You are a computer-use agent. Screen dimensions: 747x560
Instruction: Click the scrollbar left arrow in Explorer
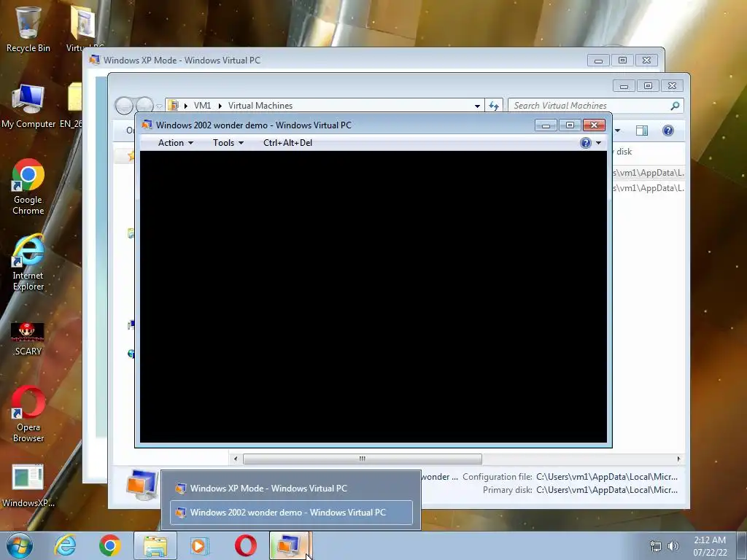coord(236,459)
